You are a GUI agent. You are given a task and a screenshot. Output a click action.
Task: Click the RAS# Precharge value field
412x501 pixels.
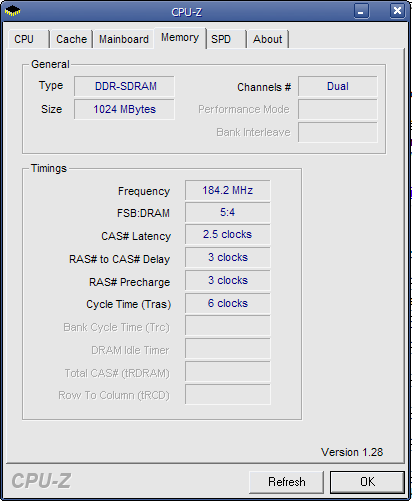228,280
